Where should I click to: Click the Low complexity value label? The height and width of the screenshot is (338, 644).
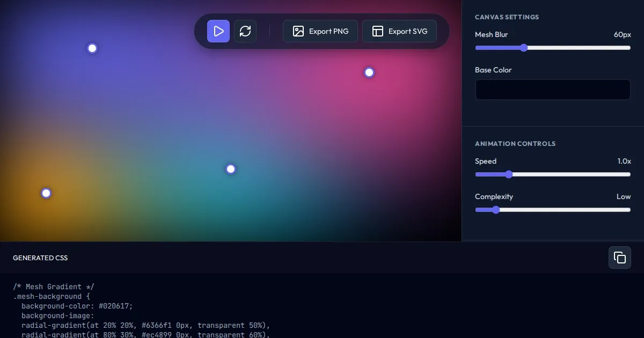[623, 196]
